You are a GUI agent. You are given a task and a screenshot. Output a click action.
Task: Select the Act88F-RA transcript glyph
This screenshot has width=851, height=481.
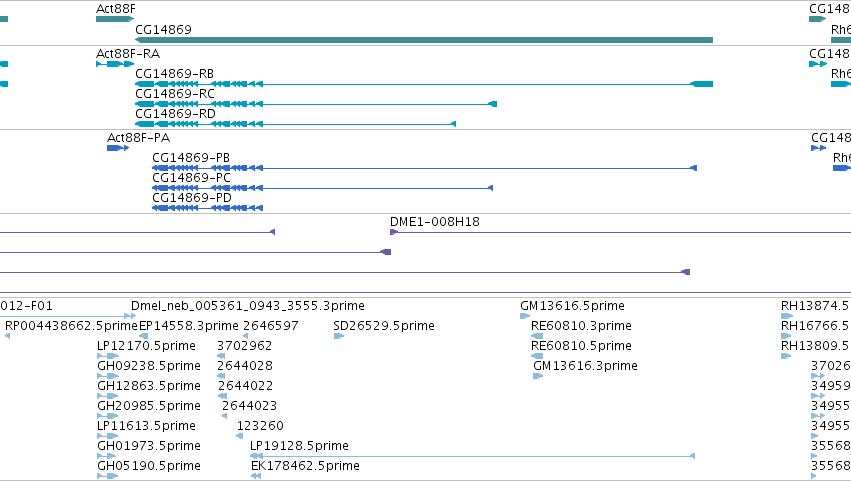click(x=115, y=64)
